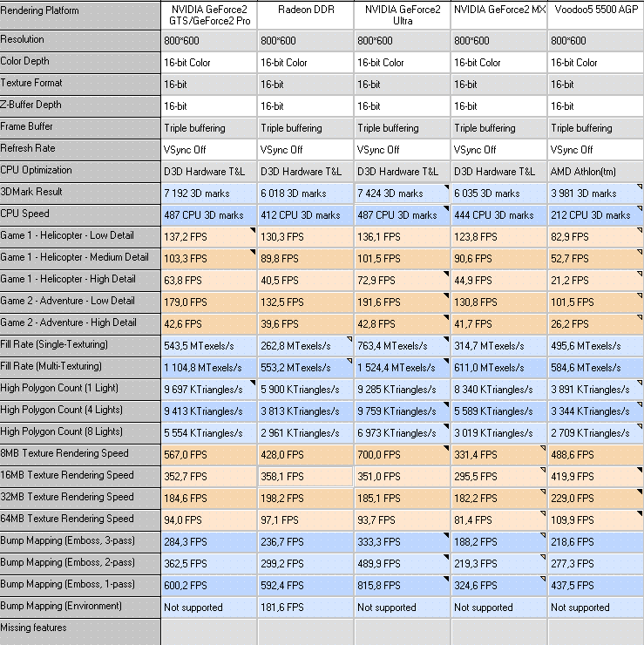Viewport: 644px width, 645px height.
Task: Click the '553,2 MTexels/s' cell
Action: point(306,368)
